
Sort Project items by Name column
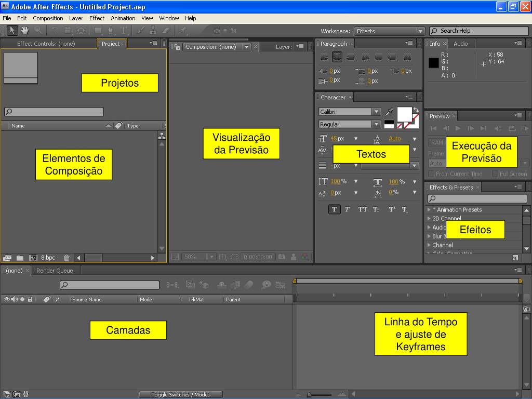(18, 126)
